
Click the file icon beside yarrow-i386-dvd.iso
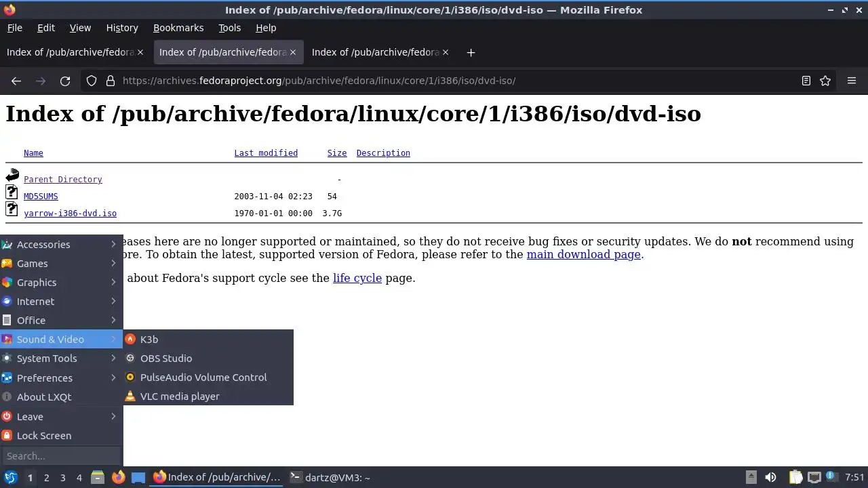point(12,209)
